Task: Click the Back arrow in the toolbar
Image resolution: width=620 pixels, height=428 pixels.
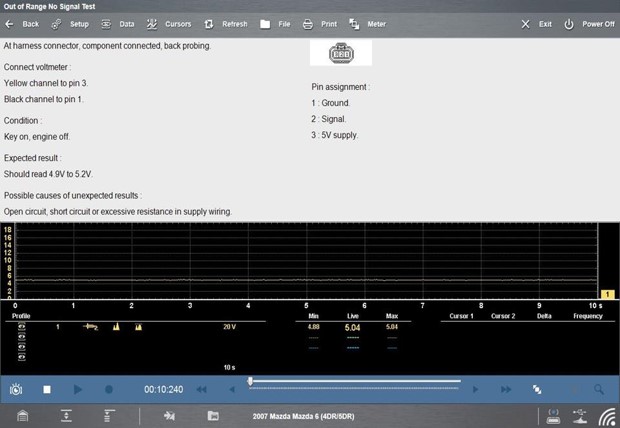Action: pos(23,23)
